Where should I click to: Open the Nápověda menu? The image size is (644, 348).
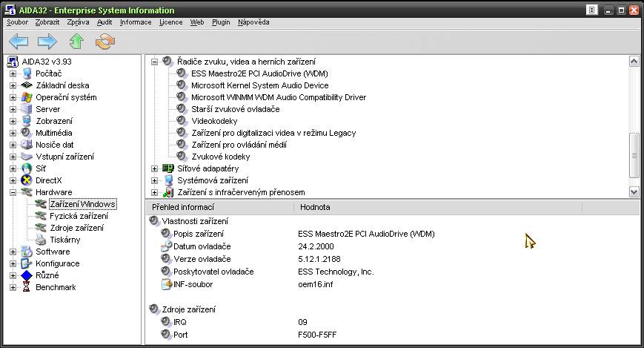point(253,22)
